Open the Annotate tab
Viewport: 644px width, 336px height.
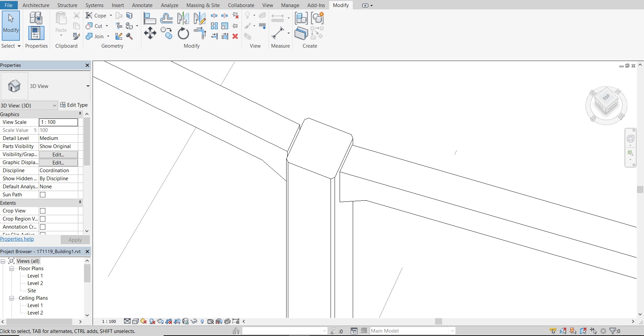[x=142, y=5]
